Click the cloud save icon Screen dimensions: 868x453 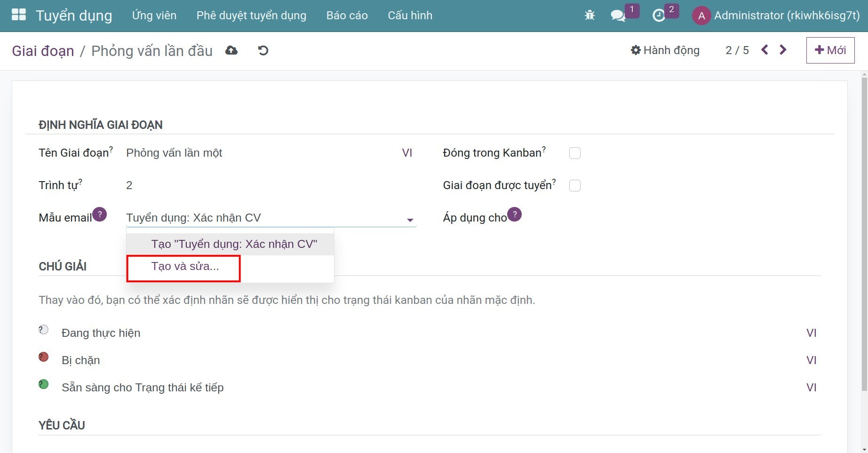coord(231,50)
